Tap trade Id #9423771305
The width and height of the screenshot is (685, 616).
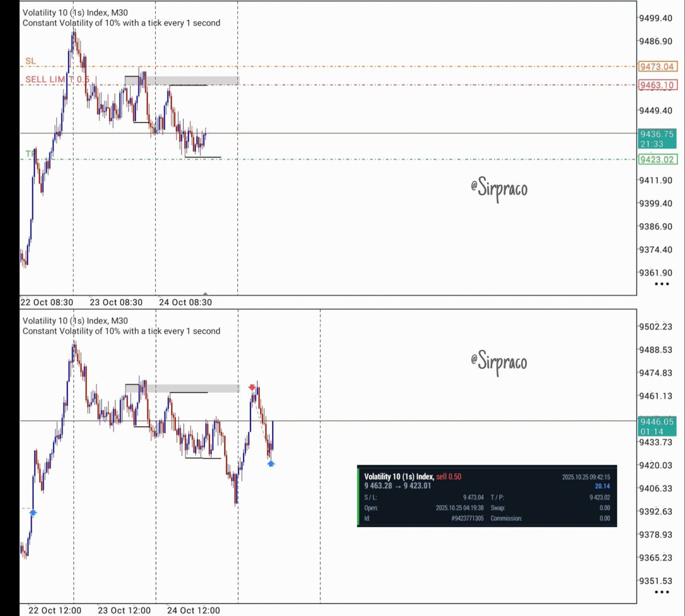click(x=468, y=518)
